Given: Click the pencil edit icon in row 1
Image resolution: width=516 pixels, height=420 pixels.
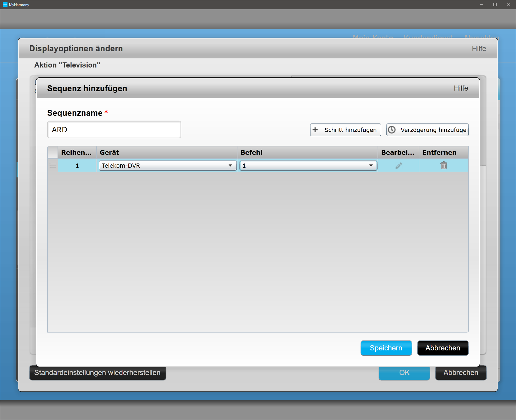Looking at the screenshot, I should (x=398, y=166).
